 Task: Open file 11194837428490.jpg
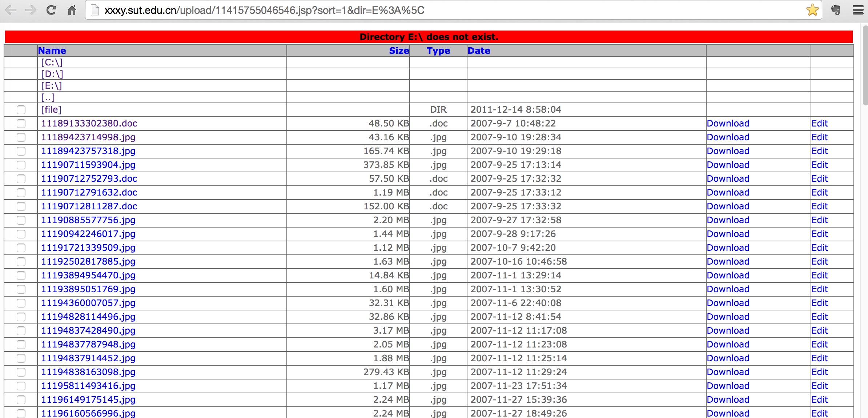pos(88,330)
